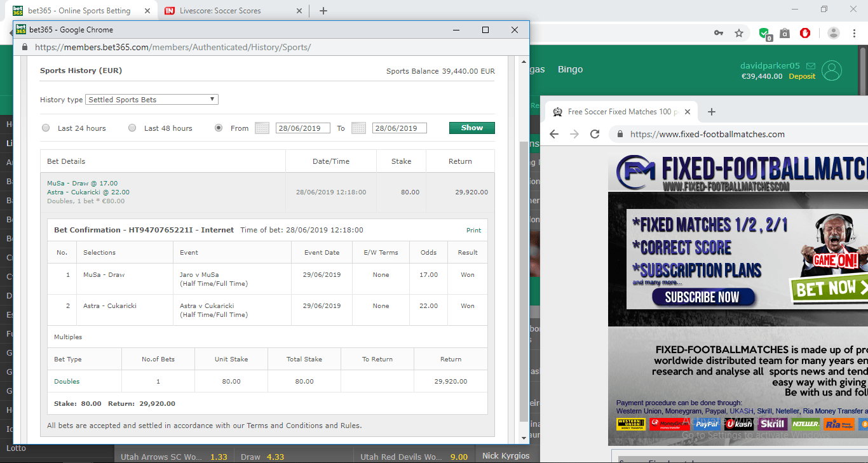Viewport: 868px width, 463px height.
Task: Click forward arrow in fixed-footballmatches window
Action: coord(574,134)
